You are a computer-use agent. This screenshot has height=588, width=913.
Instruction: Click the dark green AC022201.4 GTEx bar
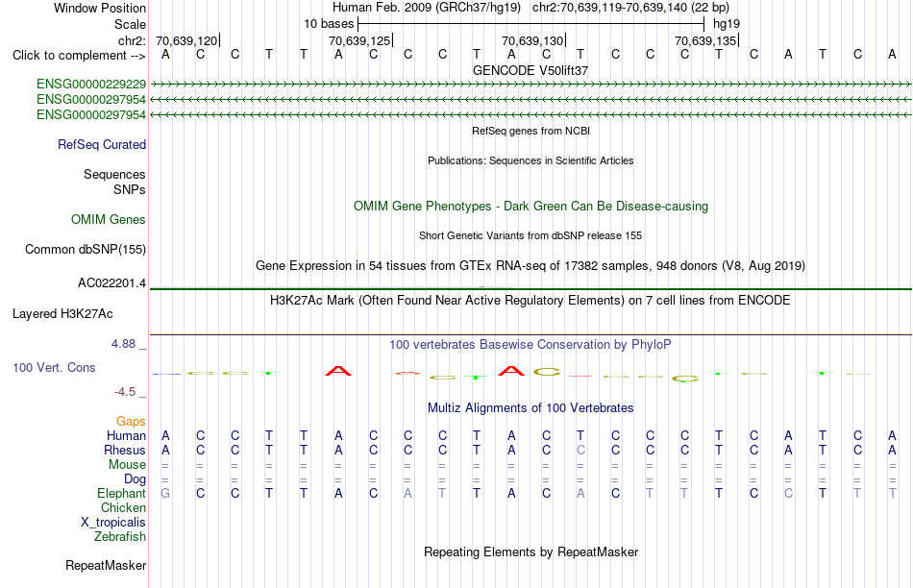pyautogui.click(x=531, y=289)
